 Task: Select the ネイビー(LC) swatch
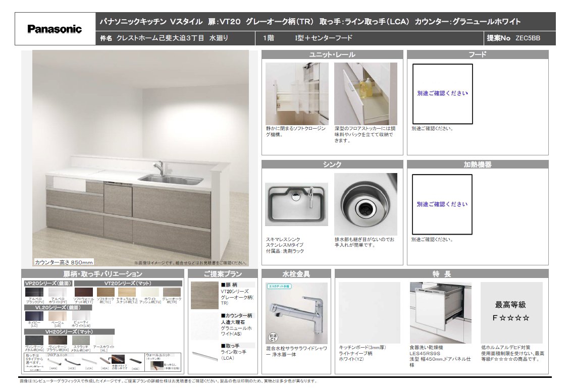click(x=34, y=316)
